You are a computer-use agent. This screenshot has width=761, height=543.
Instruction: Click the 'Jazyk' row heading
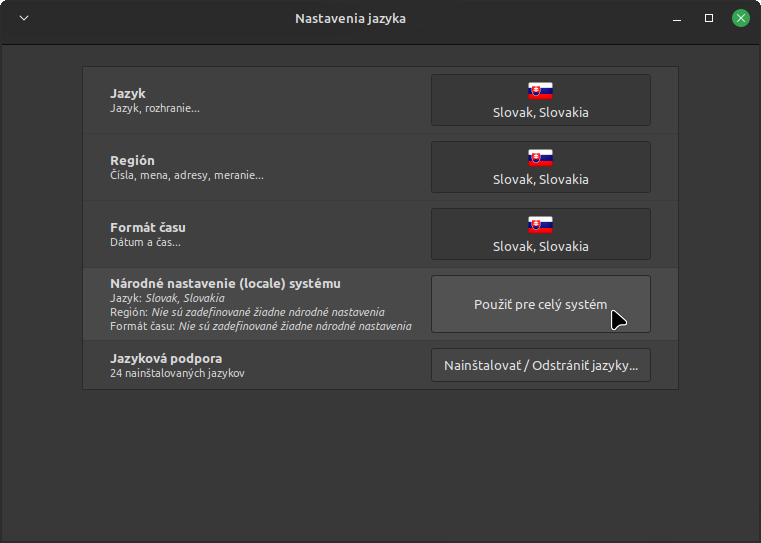[128, 93]
